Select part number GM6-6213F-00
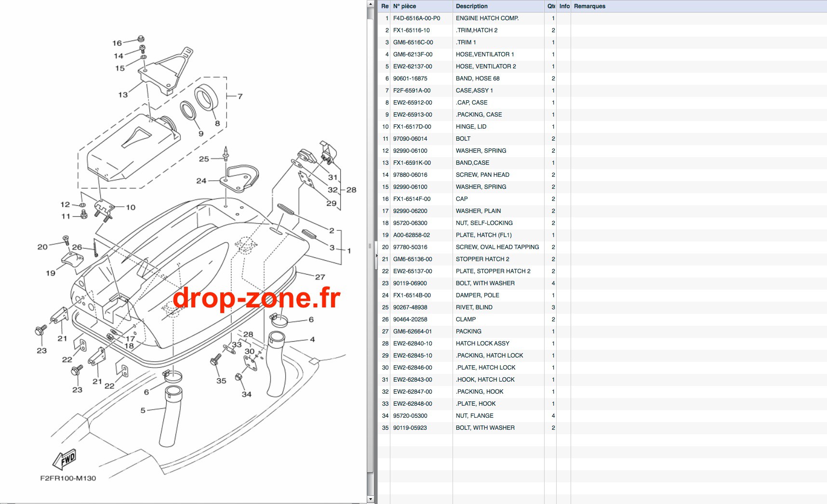The width and height of the screenshot is (827, 504). tap(413, 54)
